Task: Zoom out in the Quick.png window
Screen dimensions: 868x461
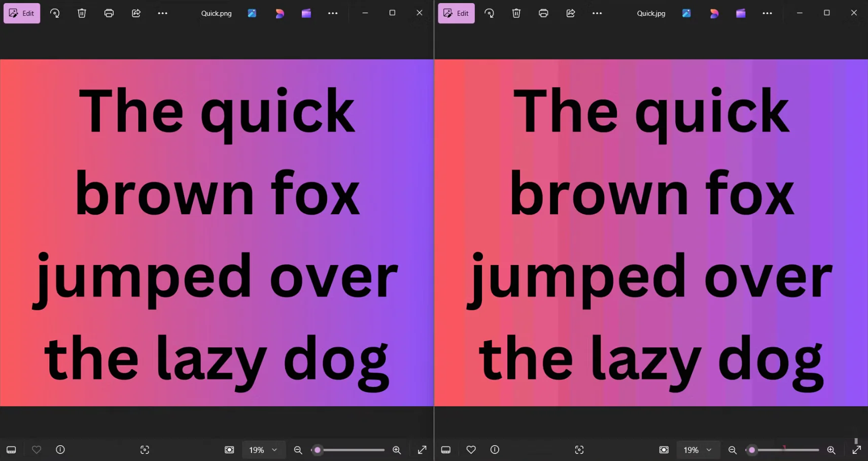Action: coord(298,450)
